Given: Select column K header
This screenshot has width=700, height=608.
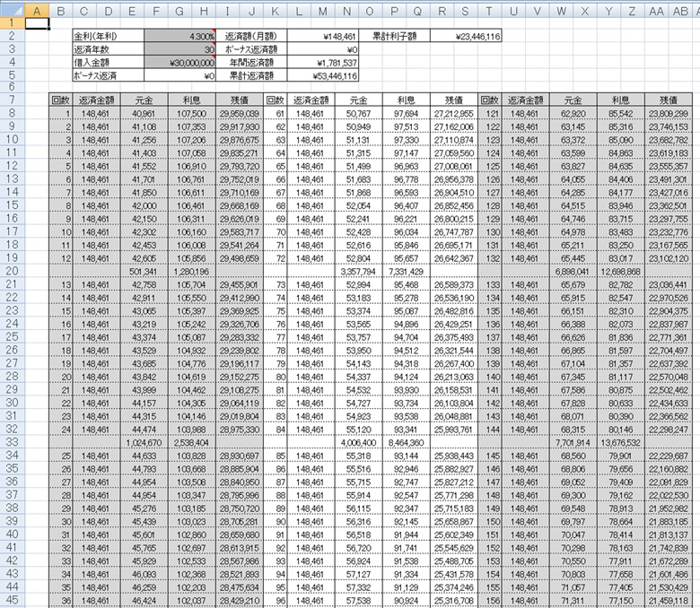Looking at the screenshot, I should [275, 11].
